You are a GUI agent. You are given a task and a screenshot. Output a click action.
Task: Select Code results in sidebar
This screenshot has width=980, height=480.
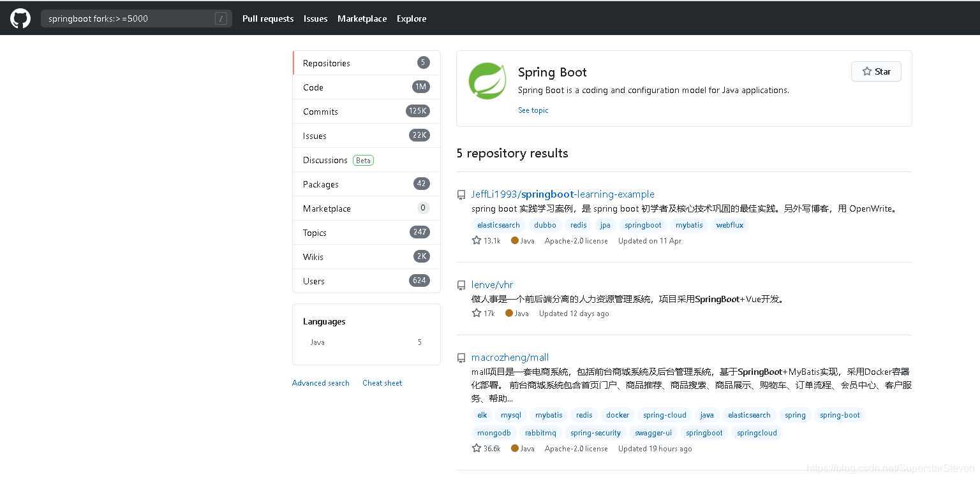(x=366, y=87)
